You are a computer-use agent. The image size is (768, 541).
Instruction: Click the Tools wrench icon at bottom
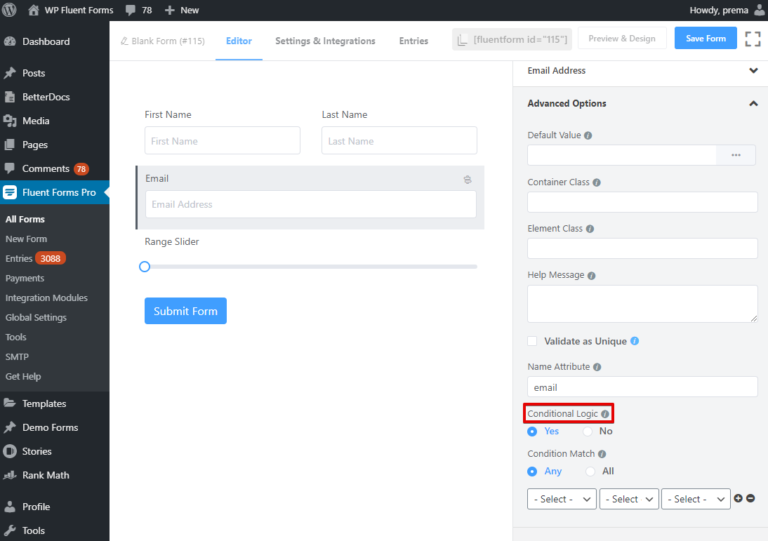click(10, 530)
